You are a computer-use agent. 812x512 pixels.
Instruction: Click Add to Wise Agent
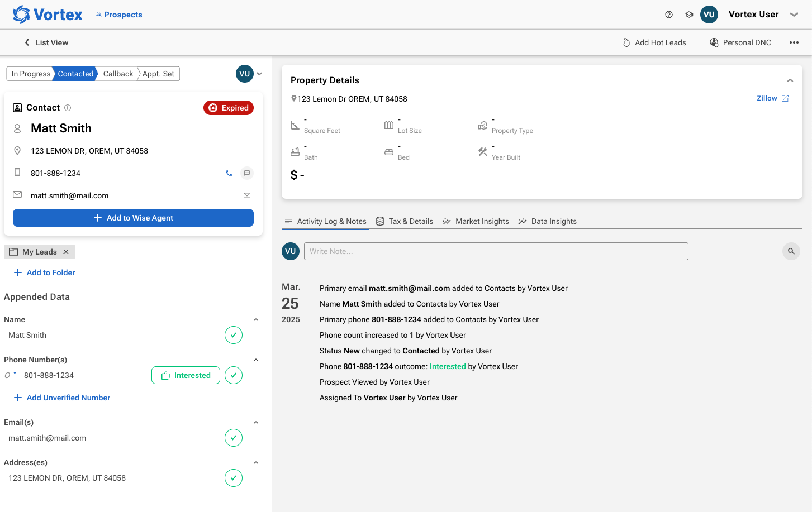pos(133,218)
